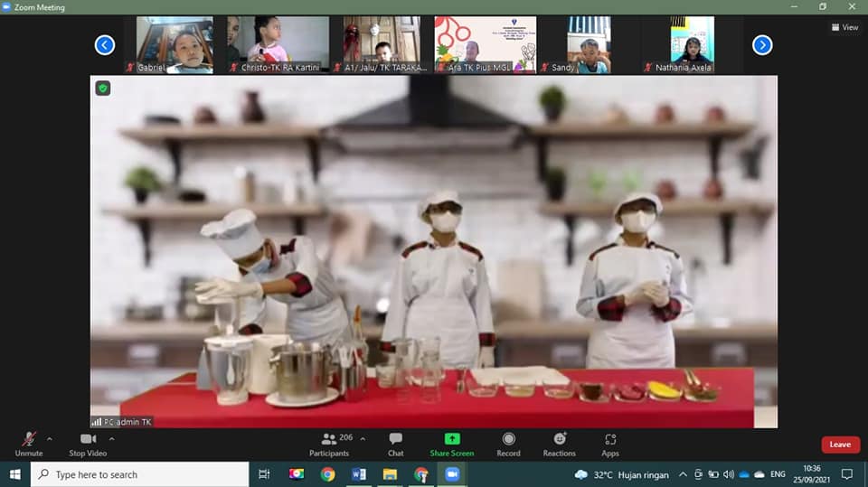Click the Share Screen icon
The width and height of the screenshot is (868, 487).
click(451, 440)
